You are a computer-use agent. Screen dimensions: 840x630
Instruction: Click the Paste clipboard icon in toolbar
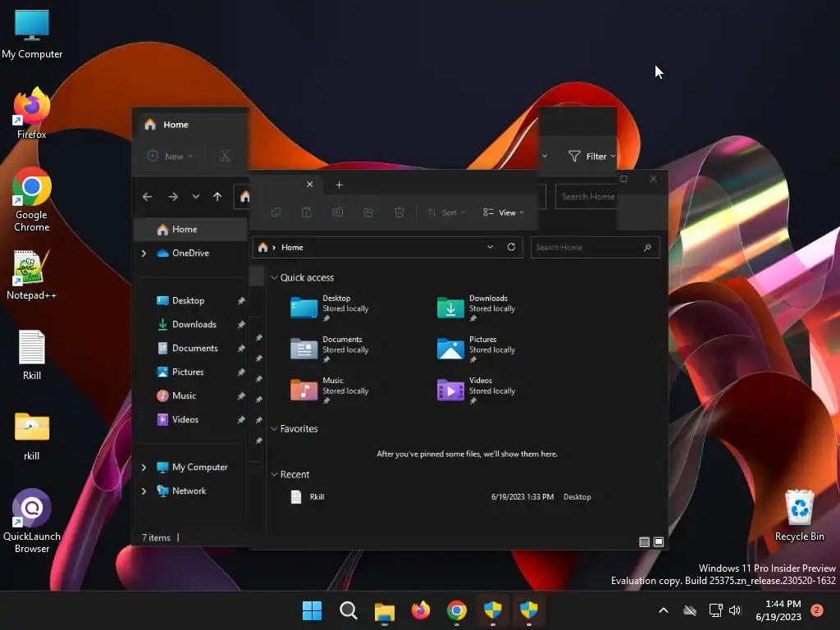[307, 212]
